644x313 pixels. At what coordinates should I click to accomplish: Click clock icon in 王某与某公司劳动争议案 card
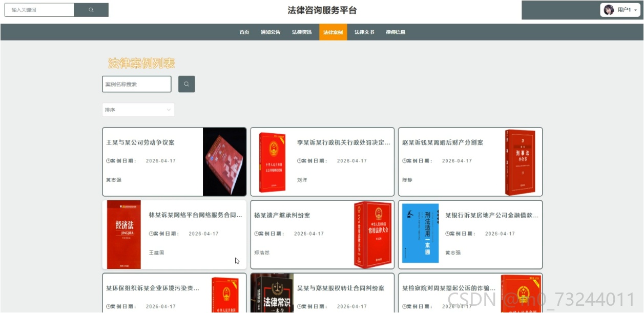tap(108, 161)
